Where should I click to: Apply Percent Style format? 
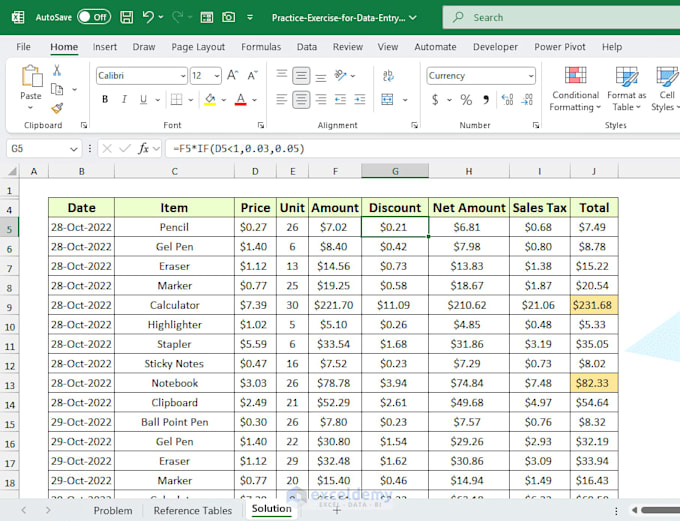[x=466, y=100]
